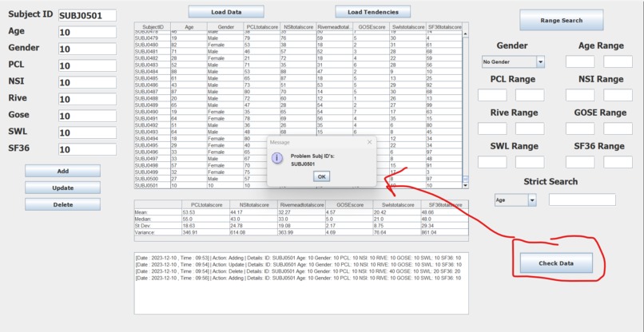Click the Check Data button
This screenshot has width=644, height=332.
pyautogui.click(x=556, y=263)
